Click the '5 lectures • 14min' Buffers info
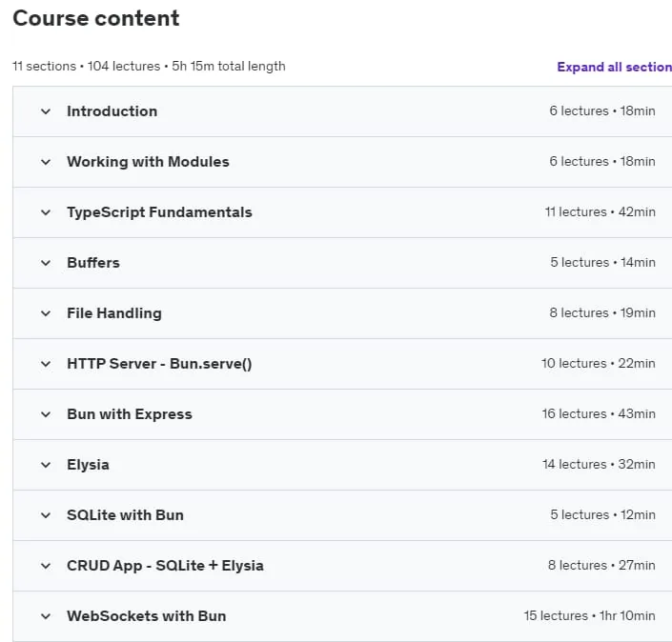 point(602,263)
